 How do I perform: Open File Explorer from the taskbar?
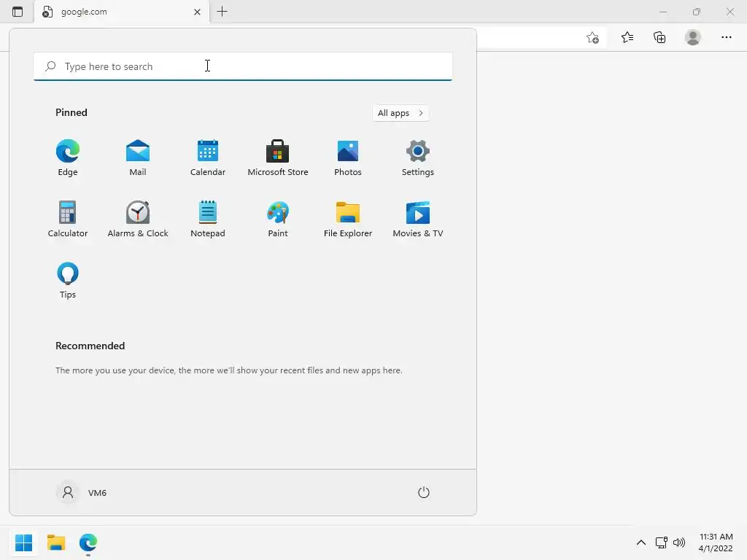coord(55,542)
